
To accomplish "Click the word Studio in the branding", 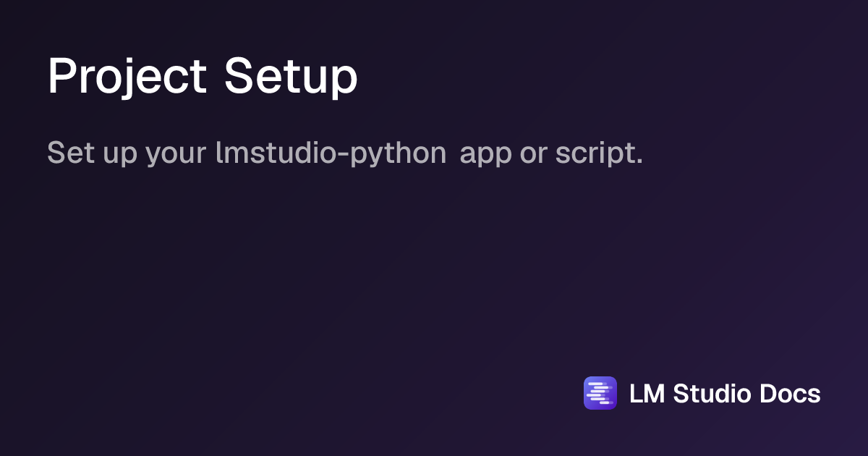I will click(x=712, y=394).
